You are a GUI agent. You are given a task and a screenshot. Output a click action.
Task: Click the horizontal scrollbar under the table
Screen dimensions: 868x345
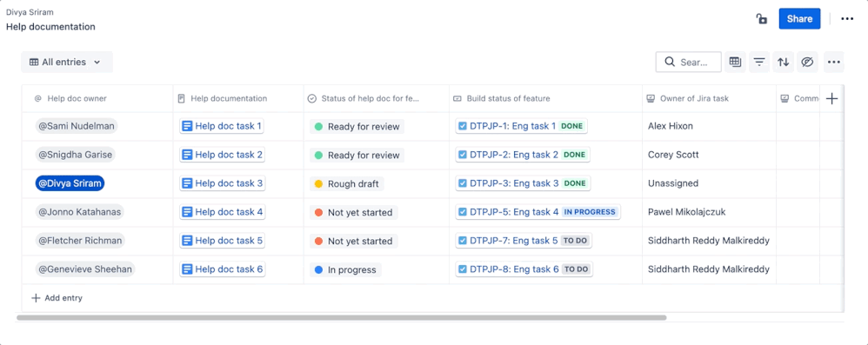(x=342, y=318)
